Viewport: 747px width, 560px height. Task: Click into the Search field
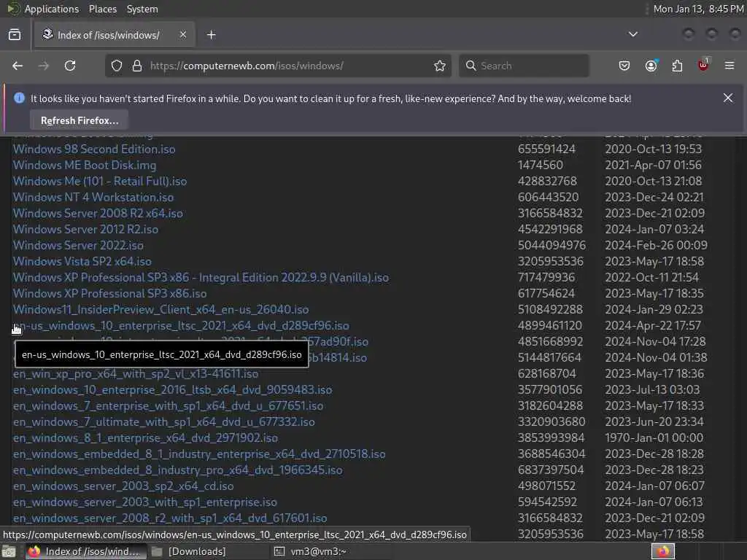point(524,66)
